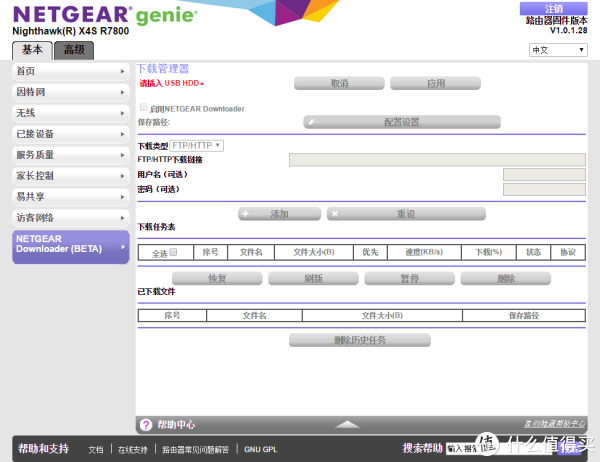
Task: Click the 注销 logout button
Action: click(x=554, y=8)
